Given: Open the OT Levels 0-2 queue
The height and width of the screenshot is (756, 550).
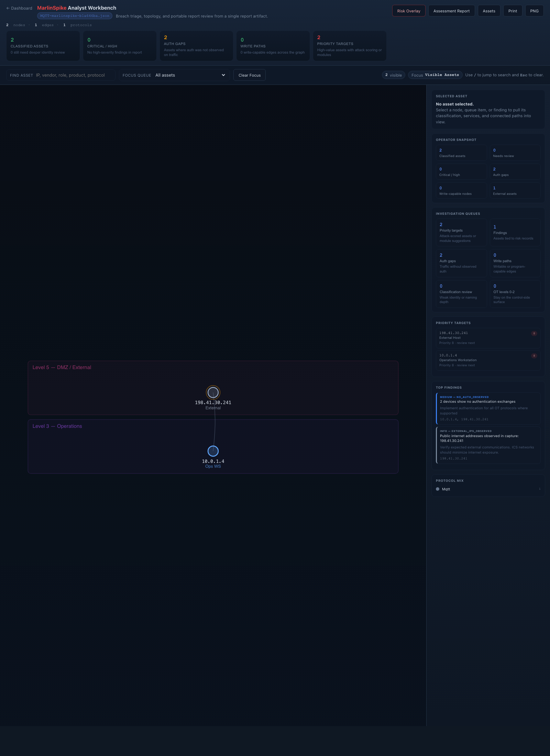Looking at the screenshot, I should [x=515, y=294].
